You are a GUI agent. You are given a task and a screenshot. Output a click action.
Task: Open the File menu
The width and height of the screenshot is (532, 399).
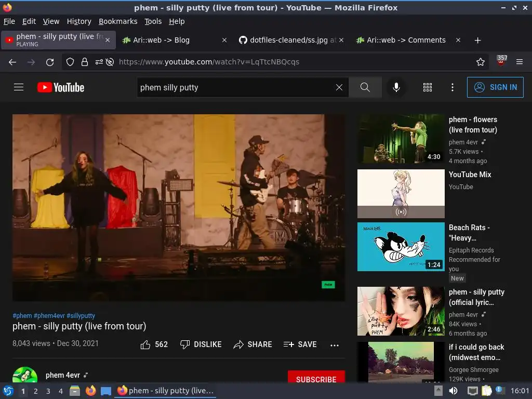click(9, 21)
